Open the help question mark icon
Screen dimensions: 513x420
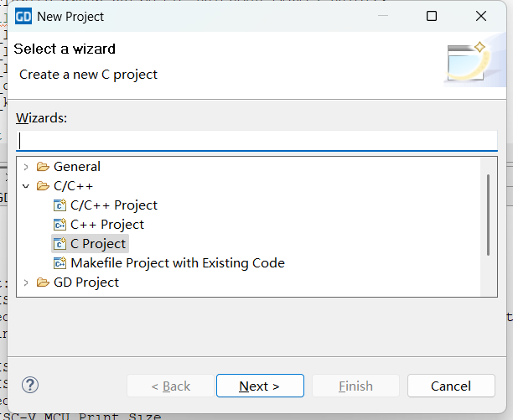coord(30,386)
